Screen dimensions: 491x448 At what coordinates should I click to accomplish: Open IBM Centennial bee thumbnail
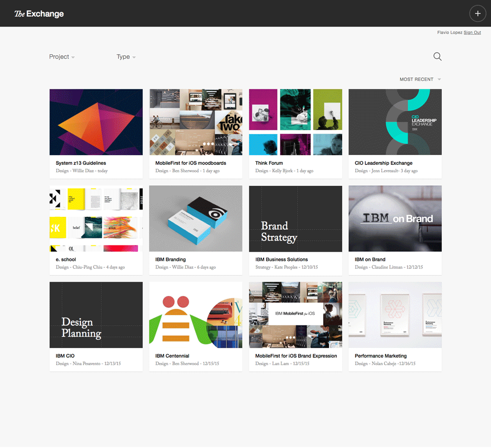tap(196, 315)
